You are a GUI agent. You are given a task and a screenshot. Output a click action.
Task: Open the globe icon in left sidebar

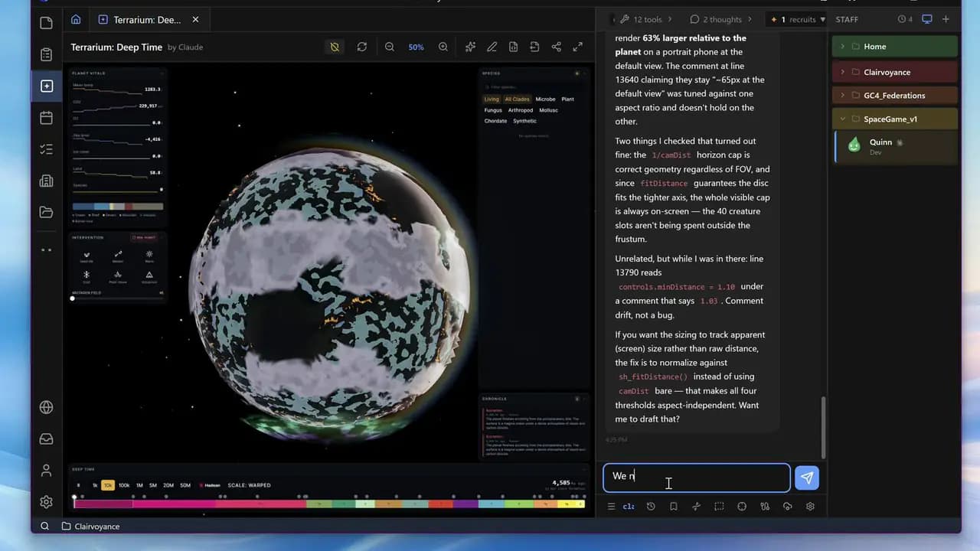pyautogui.click(x=46, y=408)
